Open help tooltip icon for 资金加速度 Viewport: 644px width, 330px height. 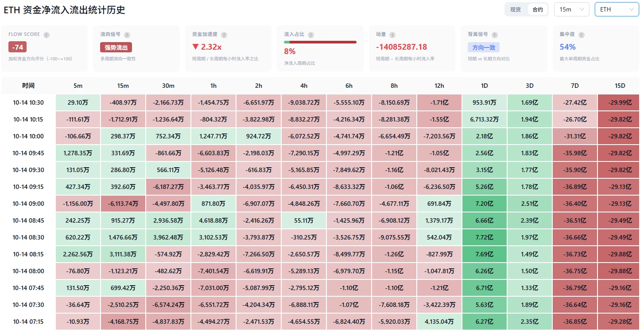(x=224, y=35)
